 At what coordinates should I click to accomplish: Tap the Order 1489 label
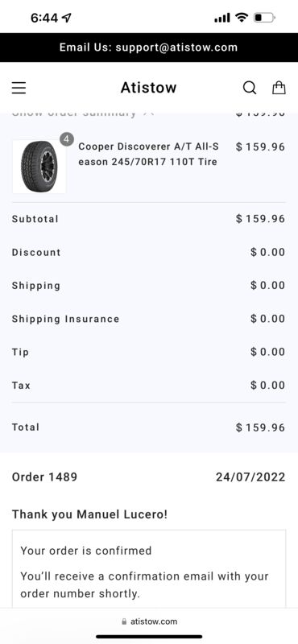pos(44,477)
